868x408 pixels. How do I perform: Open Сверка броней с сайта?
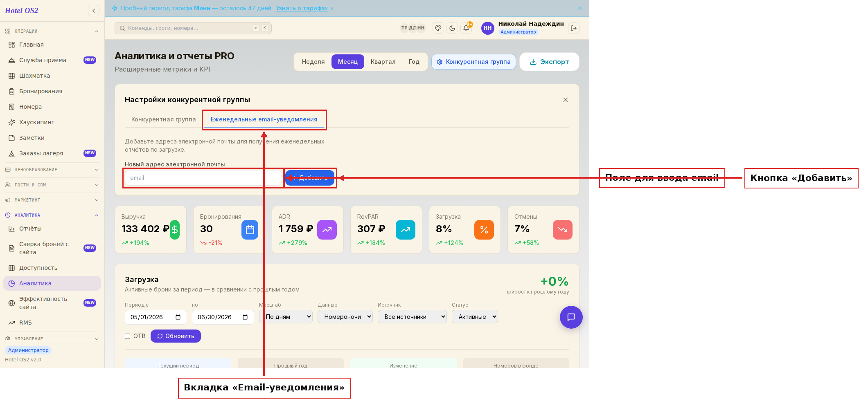click(x=52, y=248)
